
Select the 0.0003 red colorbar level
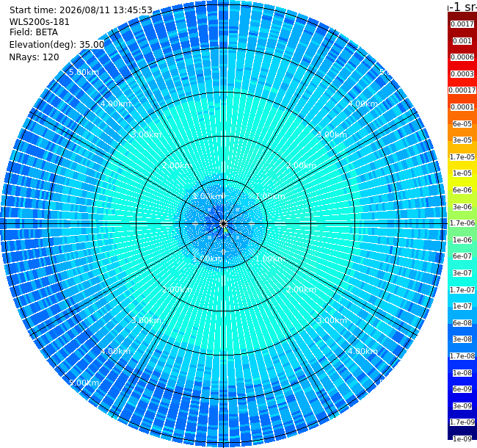462,74
